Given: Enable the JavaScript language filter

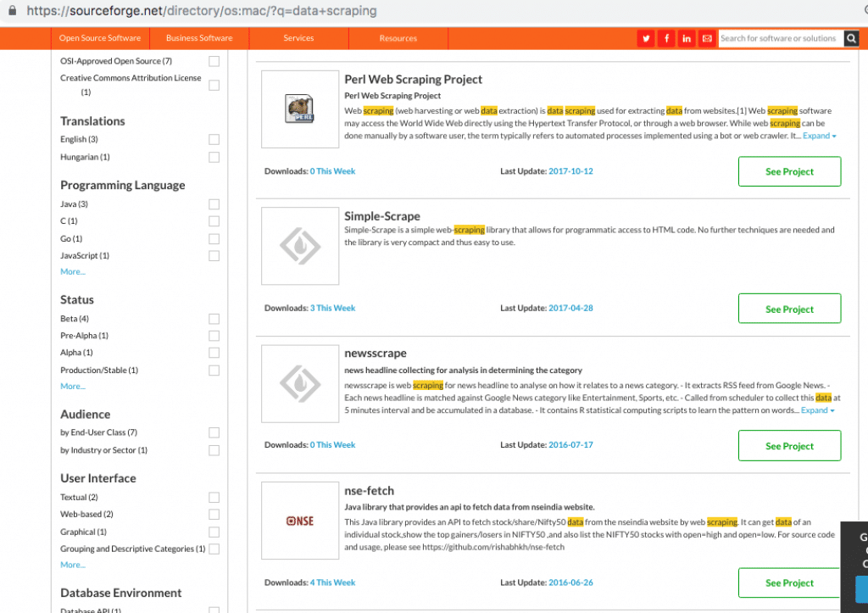Looking at the screenshot, I should click(x=214, y=256).
